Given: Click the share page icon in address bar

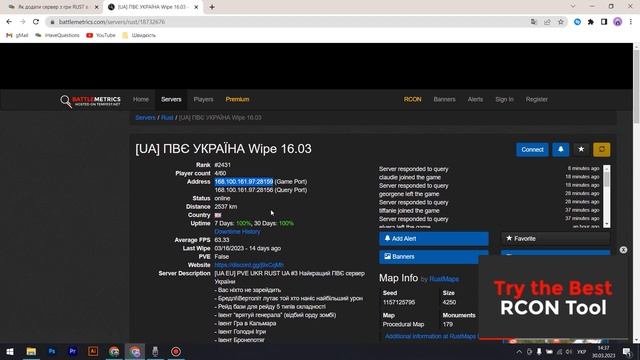Looking at the screenshot, I should [547, 22].
